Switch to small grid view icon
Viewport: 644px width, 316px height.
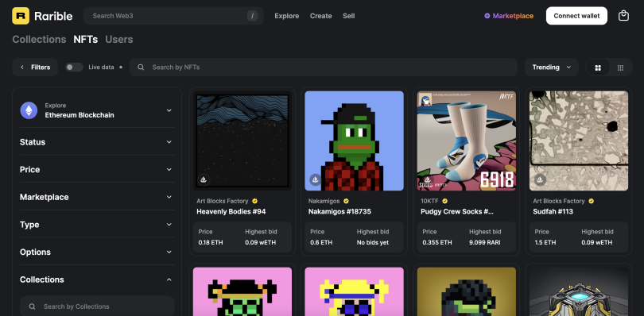(621, 67)
